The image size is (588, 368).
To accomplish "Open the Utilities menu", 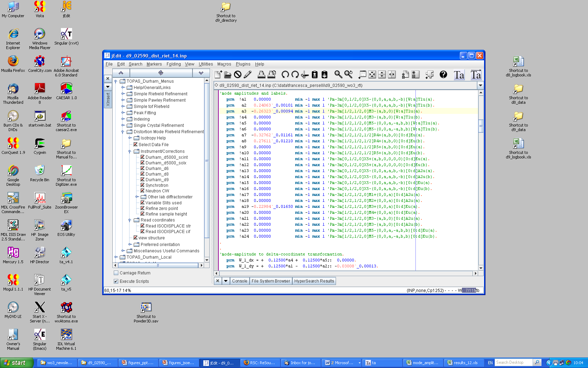I will pos(206,64).
